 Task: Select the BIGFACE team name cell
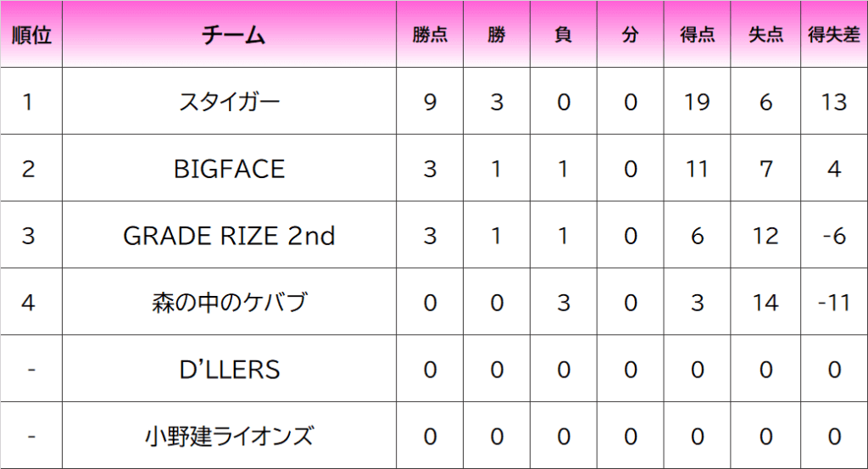click(x=229, y=168)
